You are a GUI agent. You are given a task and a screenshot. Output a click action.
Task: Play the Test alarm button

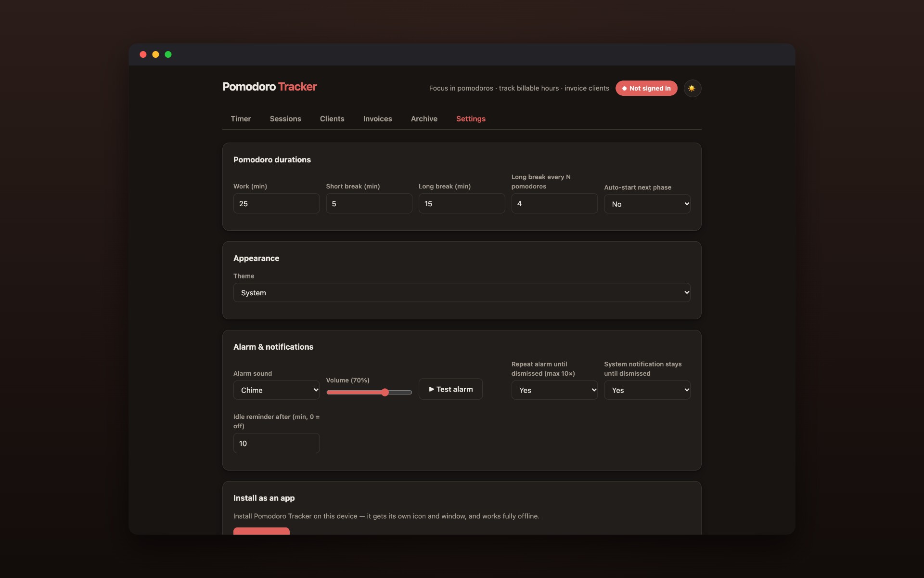(450, 389)
